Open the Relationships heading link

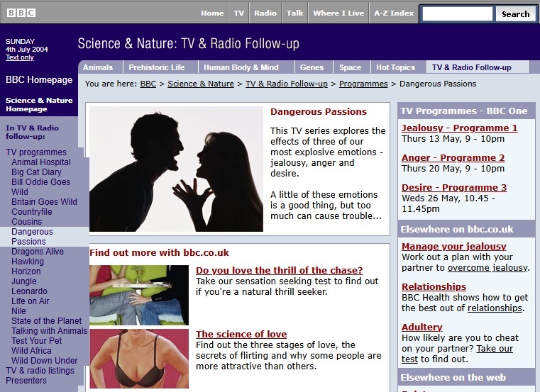point(434,286)
